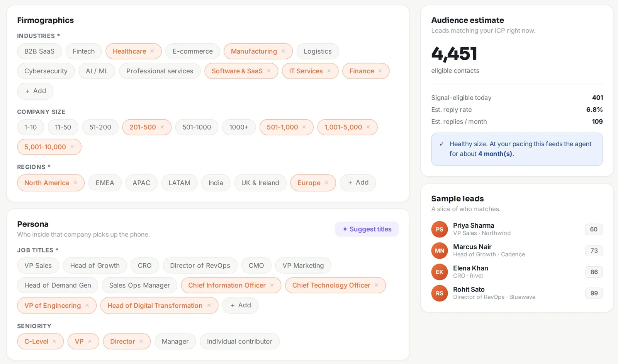Click the Suggest titles button

367,229
